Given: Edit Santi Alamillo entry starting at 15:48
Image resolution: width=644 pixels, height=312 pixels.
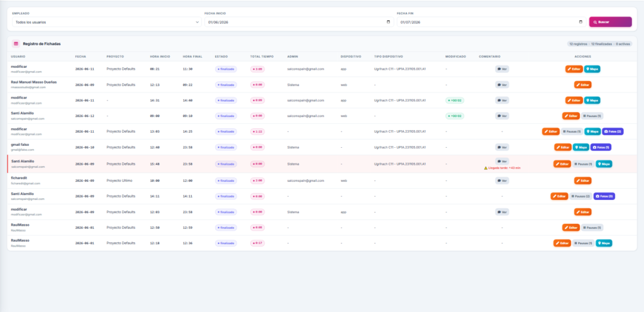Looking at the screenshot, I should (x=562, y=164).
